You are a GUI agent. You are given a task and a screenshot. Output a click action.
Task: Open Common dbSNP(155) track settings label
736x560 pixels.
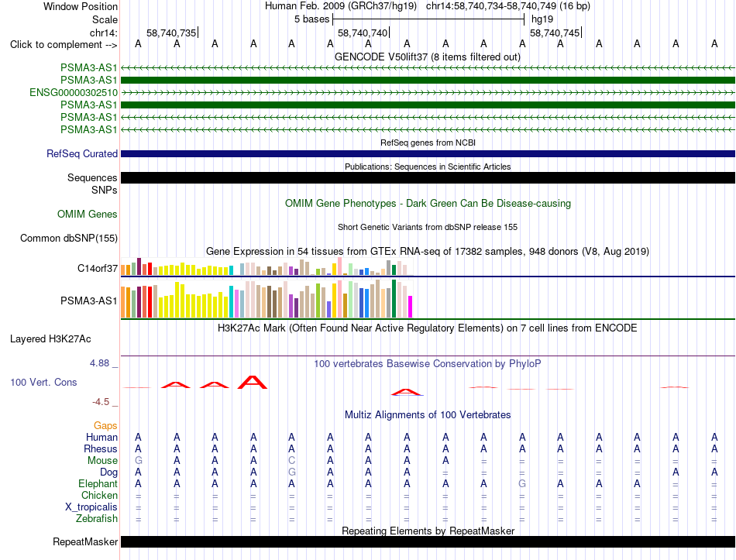[x=69, y=238]
